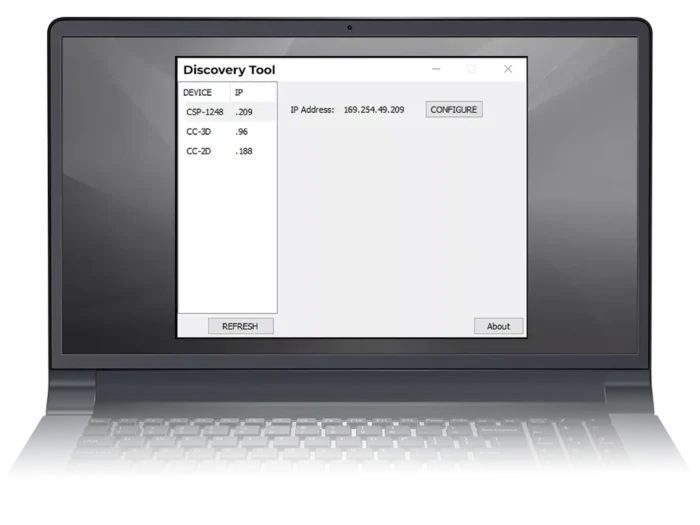Click the greyed-out maximize window icon

472,69
